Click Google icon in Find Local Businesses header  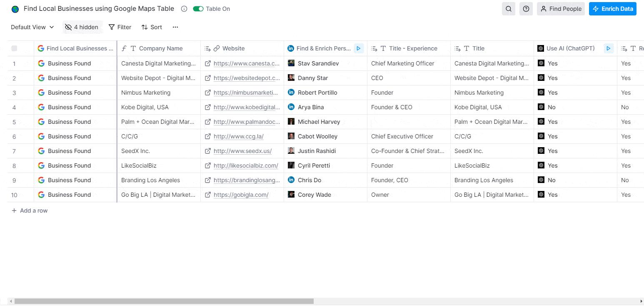41,48
